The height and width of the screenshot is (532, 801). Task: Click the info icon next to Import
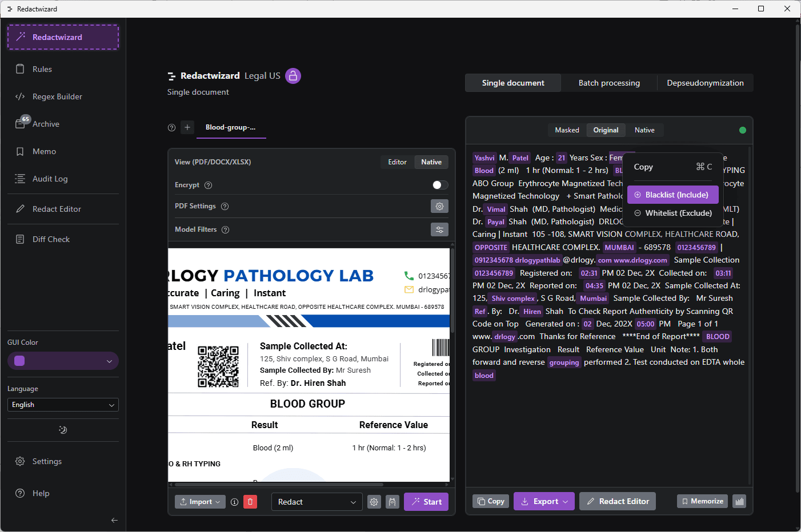(234, 502)
